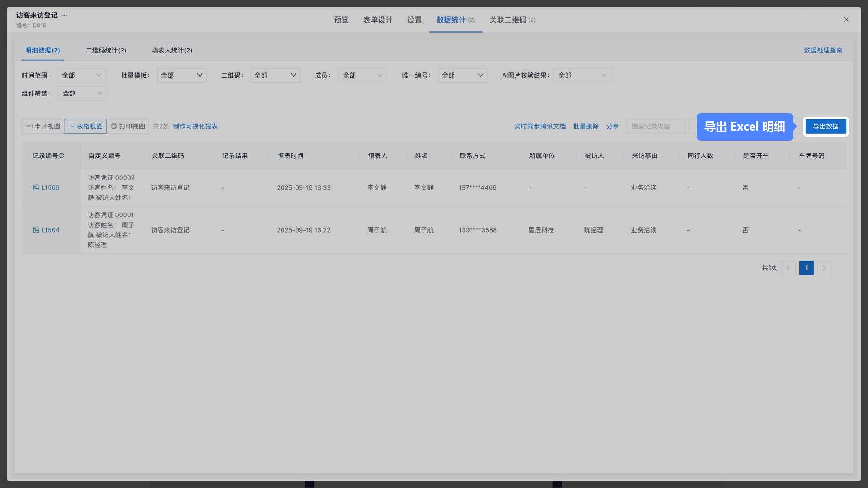
Task: Click the 陈经理 被访人 cell
Action: 593,230
